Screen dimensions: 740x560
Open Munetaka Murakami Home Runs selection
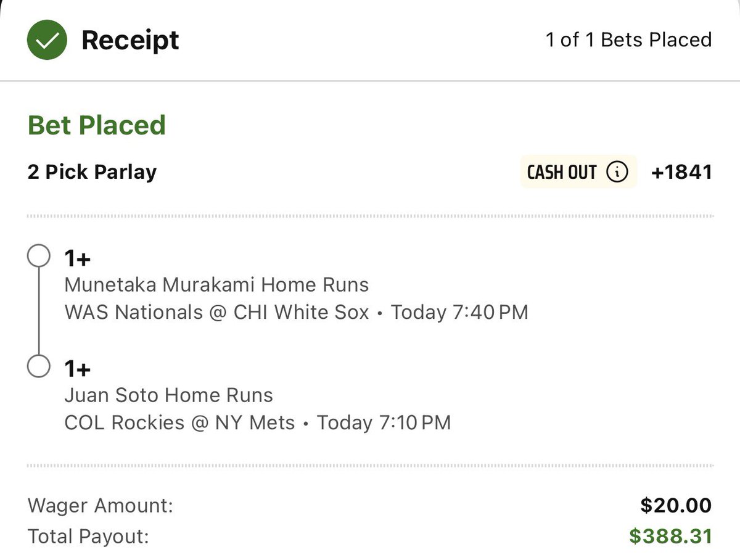click(216, 285)
